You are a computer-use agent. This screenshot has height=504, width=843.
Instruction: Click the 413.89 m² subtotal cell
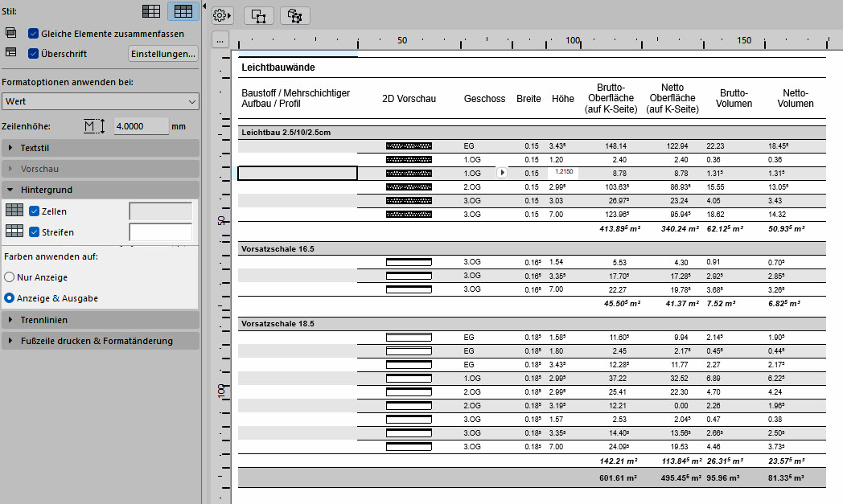(619, 229)
